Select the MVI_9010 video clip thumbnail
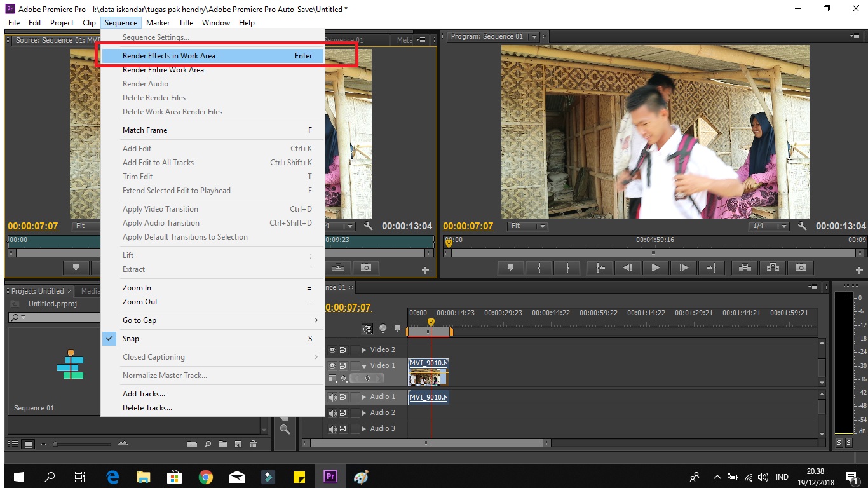Image resolution: width=868 pixels, height=488 pixels. (428, 376)
